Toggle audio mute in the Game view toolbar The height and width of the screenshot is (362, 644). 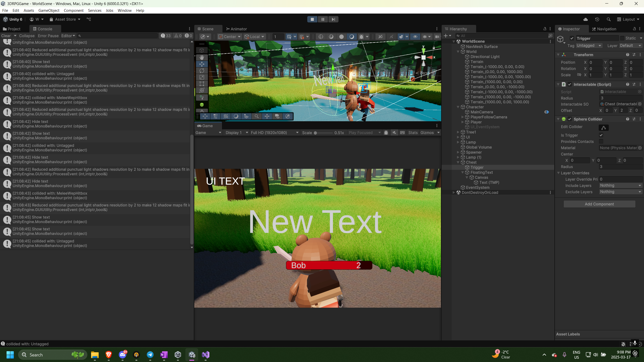[x=394, y=133]
